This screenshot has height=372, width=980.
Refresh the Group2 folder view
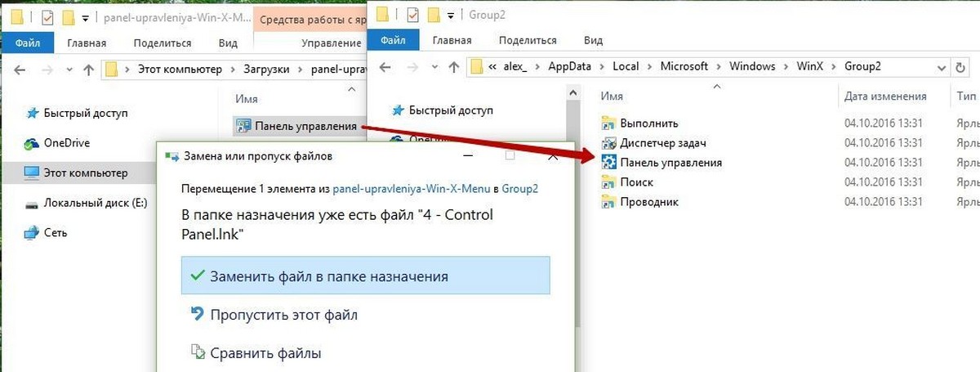click(x=959, y=67)
